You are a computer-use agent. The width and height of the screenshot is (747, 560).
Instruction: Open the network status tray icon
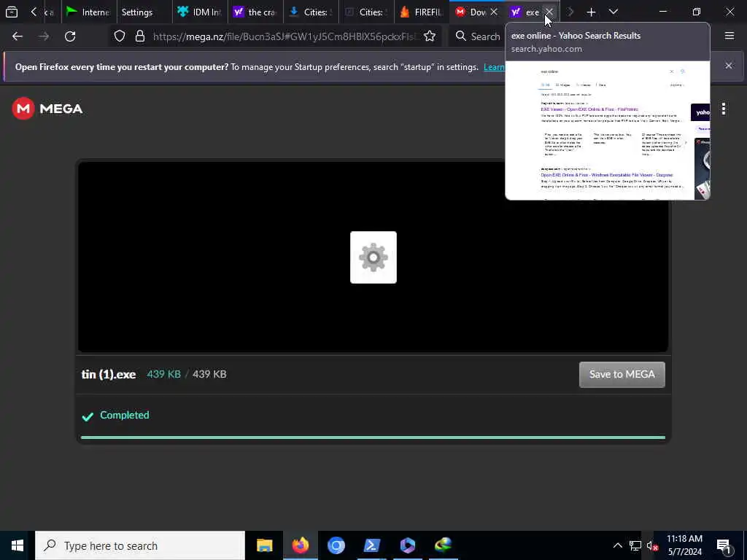click(635, 545)
